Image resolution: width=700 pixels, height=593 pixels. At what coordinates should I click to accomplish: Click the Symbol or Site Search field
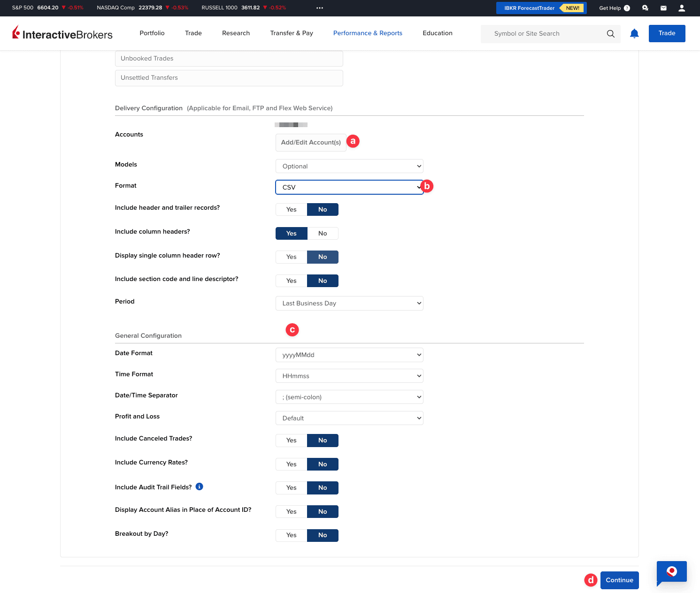coord(540,33)
